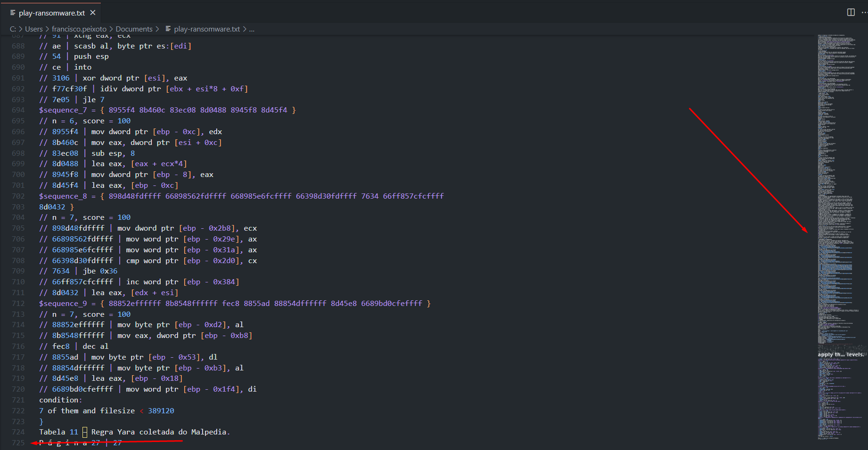Click the file icon in the breadcrumb
This screenshot has width=868, height=450.
(x=168, y=29)
